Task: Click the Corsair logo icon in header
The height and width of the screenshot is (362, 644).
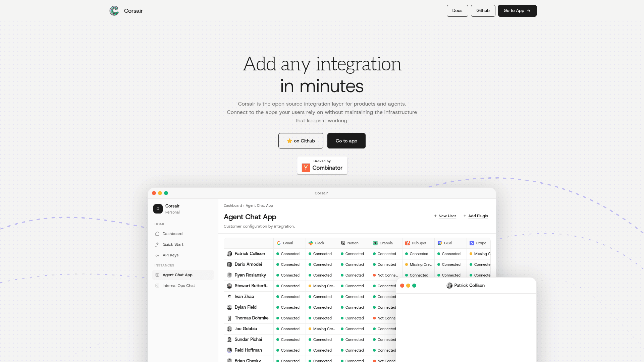Action: [x=114, y=11]
